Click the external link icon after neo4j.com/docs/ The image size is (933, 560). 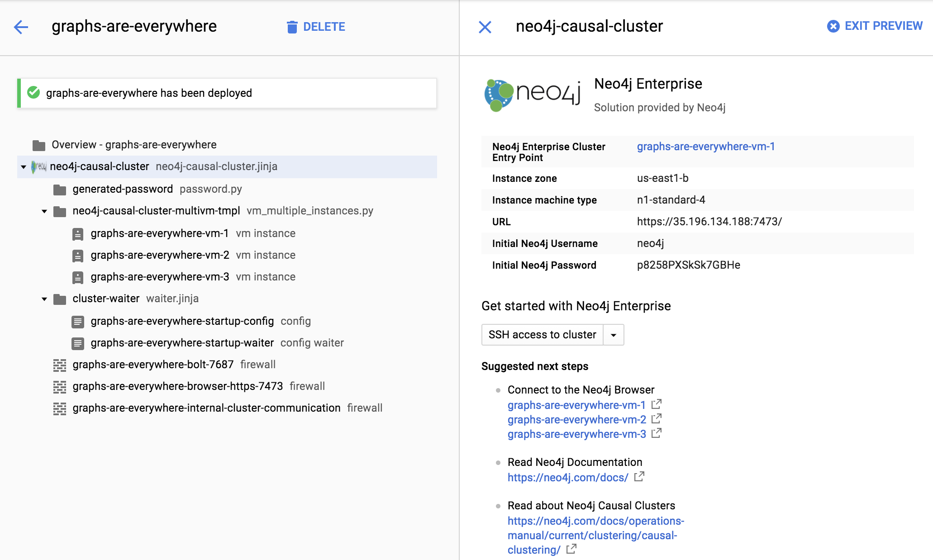(x=639, y=476)
